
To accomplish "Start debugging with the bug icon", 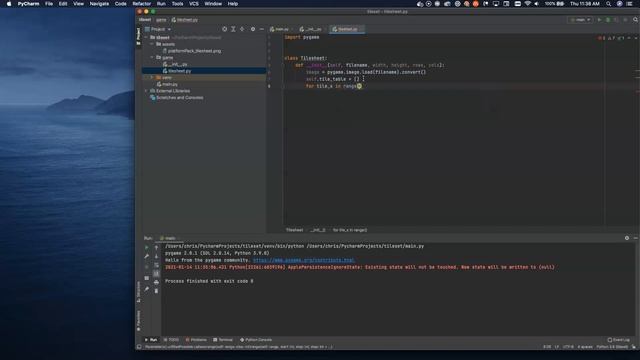I will coord(608,20).
